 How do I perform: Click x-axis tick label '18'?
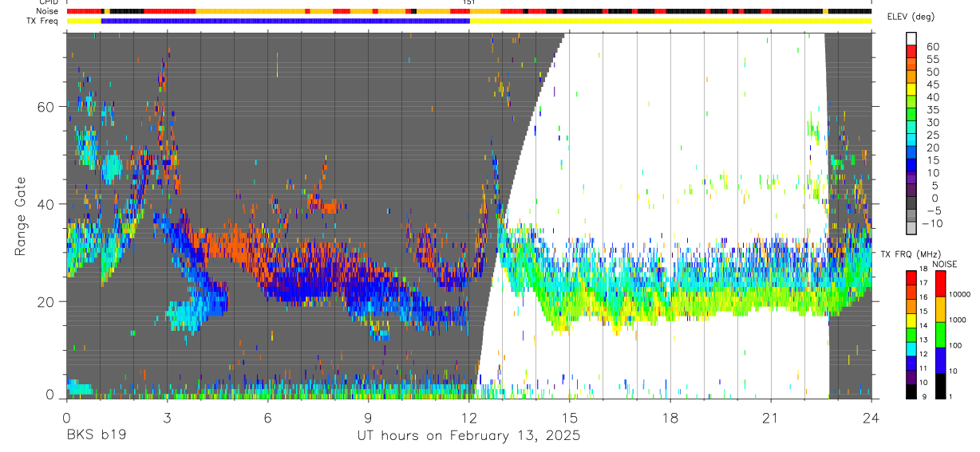(x=670, y=418)
